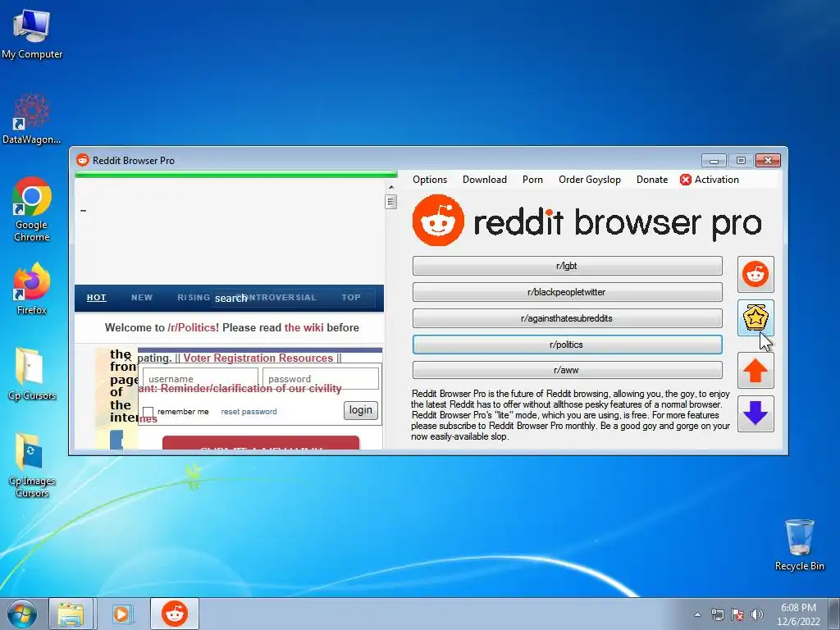
Task: Click the web pane scrollbar thumb
Action: tap(390, 202)
